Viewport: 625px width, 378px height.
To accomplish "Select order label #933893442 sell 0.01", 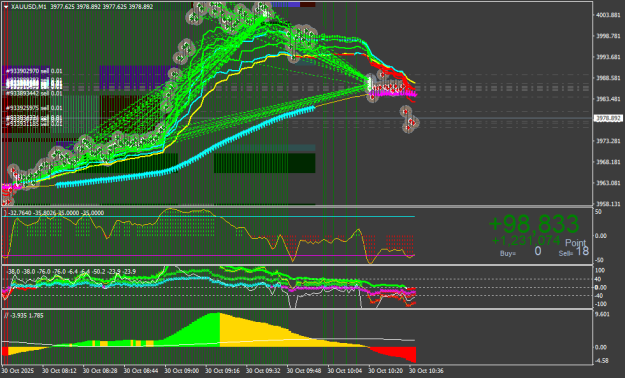I will [x=34, y=93].
